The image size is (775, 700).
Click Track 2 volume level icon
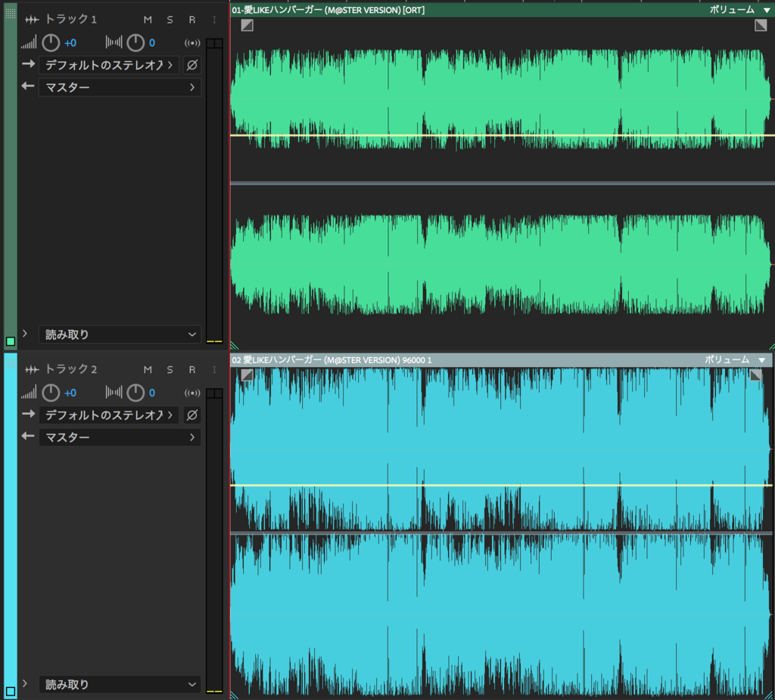(x=29, y=393)
